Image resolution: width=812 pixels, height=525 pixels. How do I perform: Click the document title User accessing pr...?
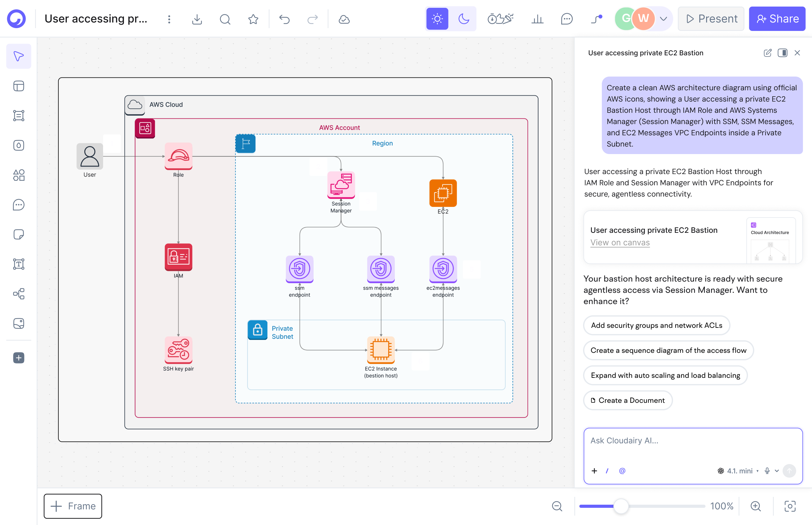(96, 19)
